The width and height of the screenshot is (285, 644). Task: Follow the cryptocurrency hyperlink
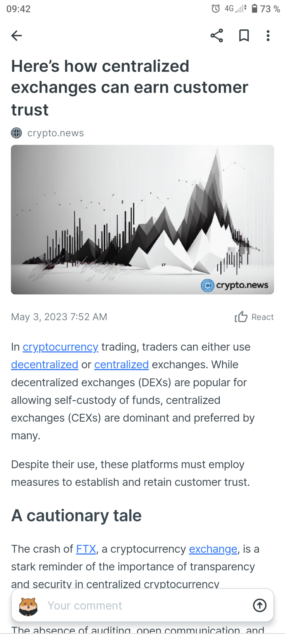tap(61, 347)
